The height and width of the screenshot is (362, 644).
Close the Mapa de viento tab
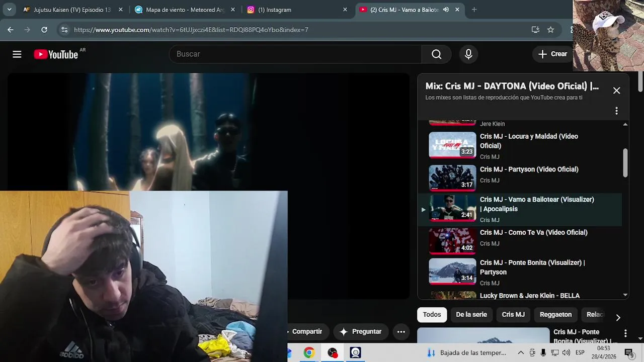(233, 10)
